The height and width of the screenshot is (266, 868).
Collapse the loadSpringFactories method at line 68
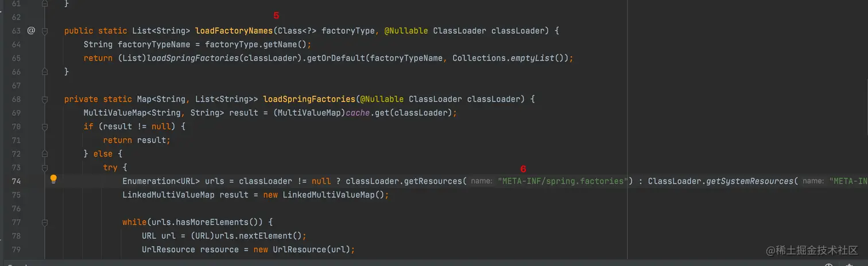(45, 99)
